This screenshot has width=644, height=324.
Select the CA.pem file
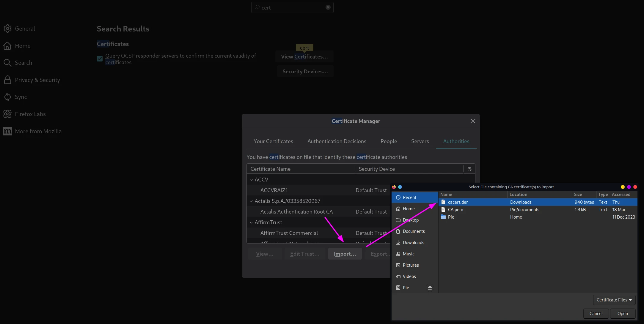click(x=455, y=210)
